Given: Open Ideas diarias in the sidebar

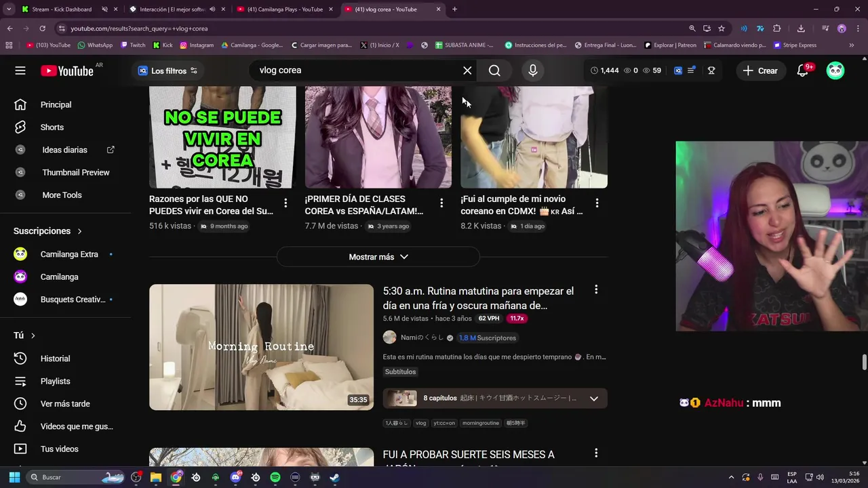Looking at the screenshot, I should point(66,150).
